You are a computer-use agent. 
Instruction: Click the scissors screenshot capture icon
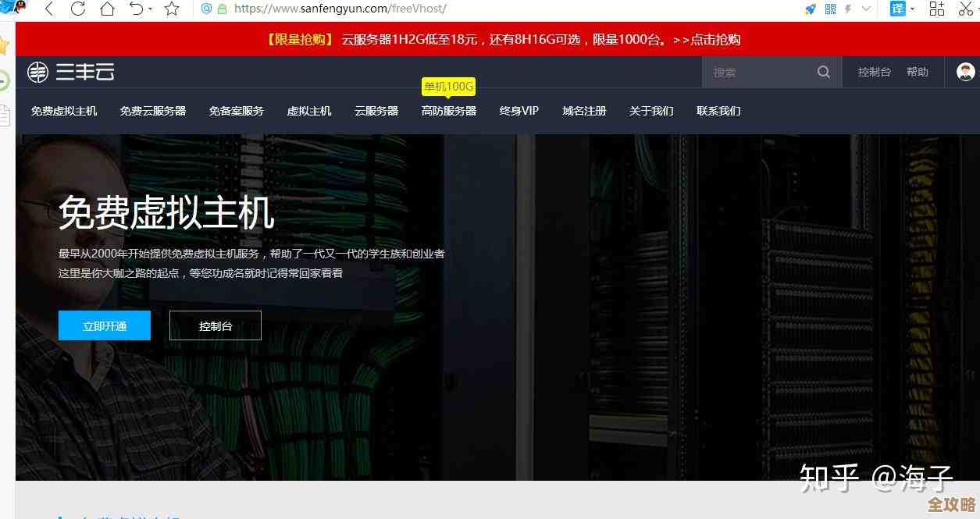coord(966,9)
